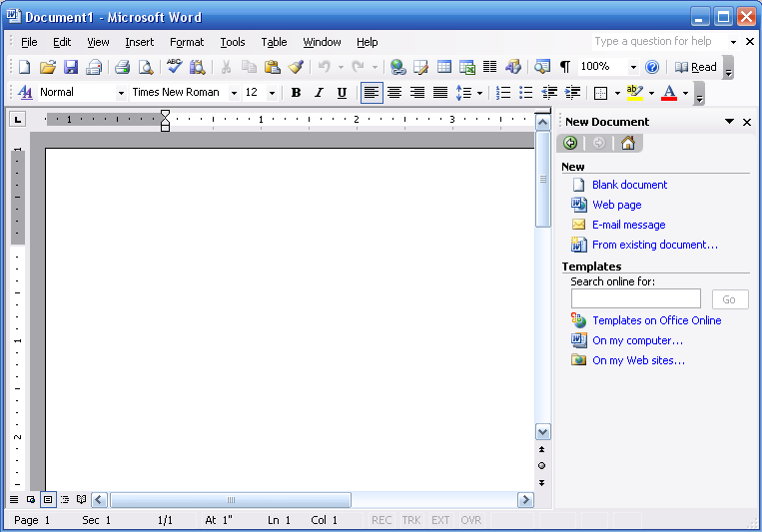Toggle Underline formatting

click(342, 93)
